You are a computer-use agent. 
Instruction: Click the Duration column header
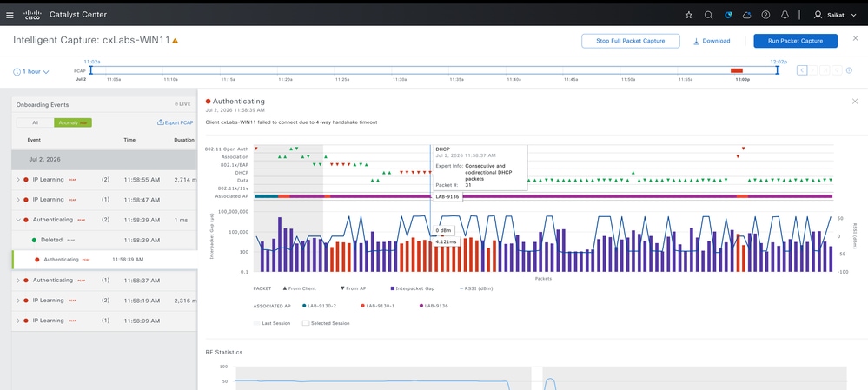click(x=184, y=140)
